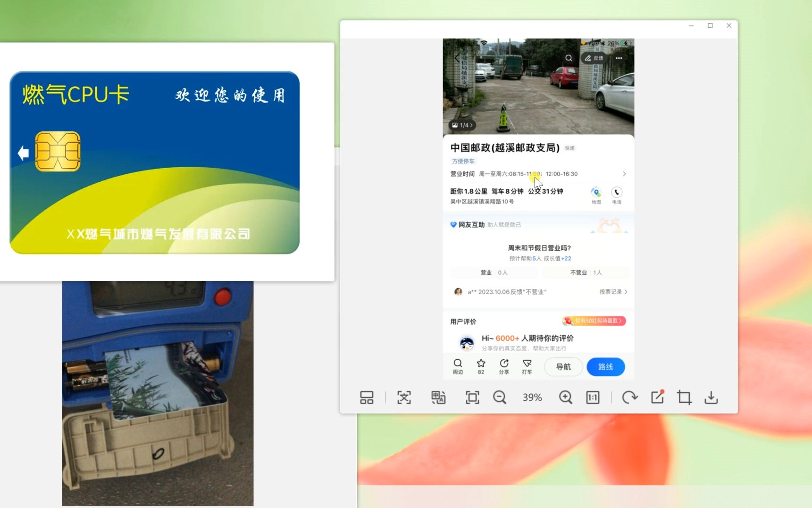Click the 分享 share icon
This screenshot has width=812, height=508.
(504, 366)
